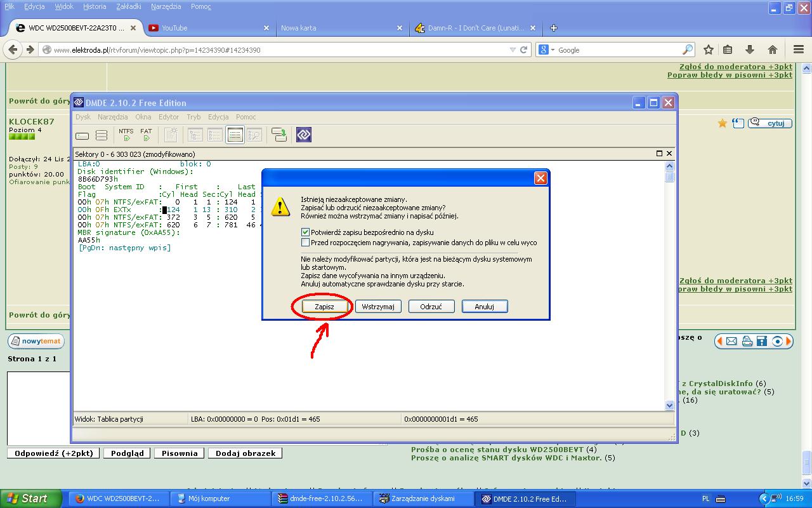
Task: Click the envelope email icon on forum
Action: point(731,341)
